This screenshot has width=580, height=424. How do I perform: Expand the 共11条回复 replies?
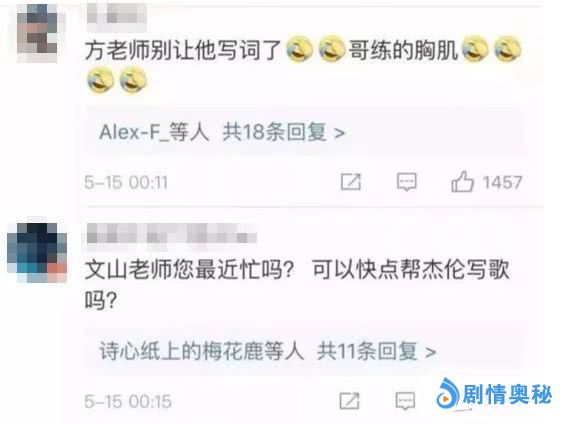376,351
